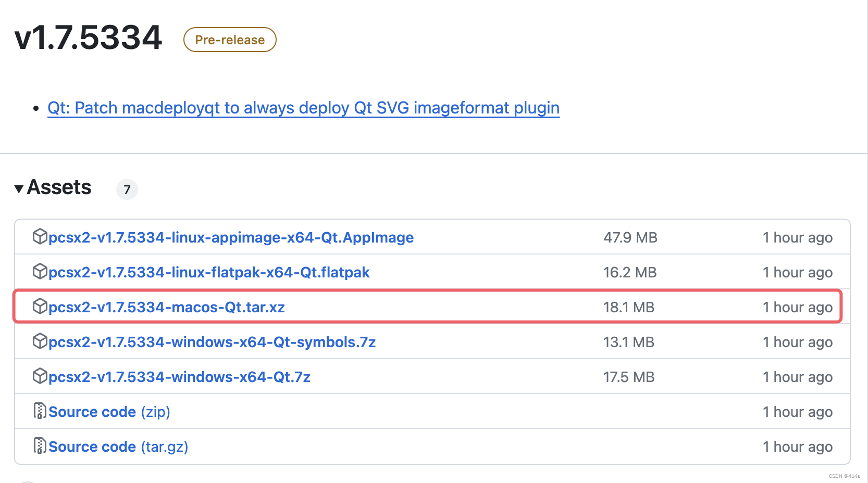Image resolution: width=868 pixels, height=483 pixels.
Task: Download pcsx2-v1.7.5334-macos-Qt.tar.xz
Action: (167, 307)
